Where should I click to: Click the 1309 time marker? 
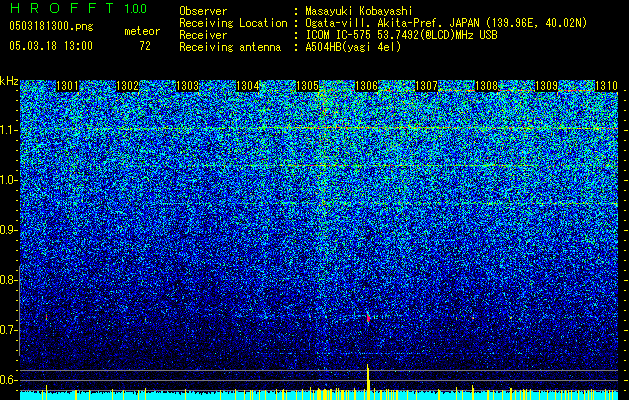(546, 86)
